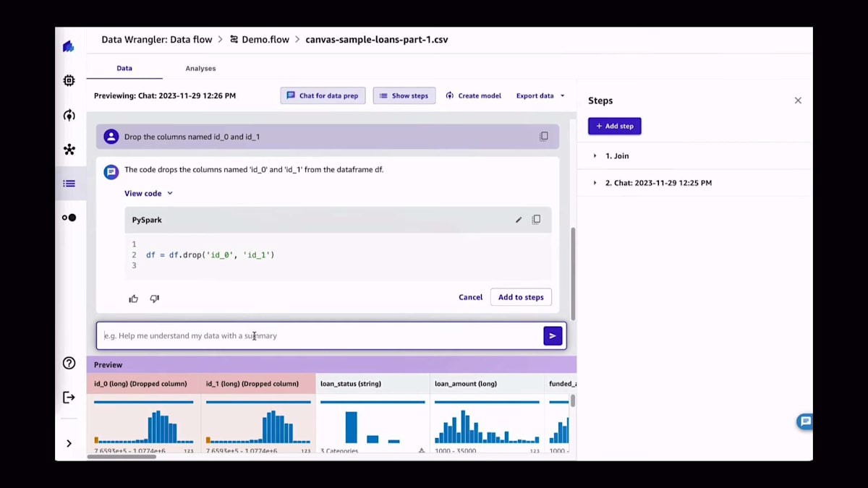Open the Export data dropdown
This screenshot has height=488, width=868.
[540, 95]
